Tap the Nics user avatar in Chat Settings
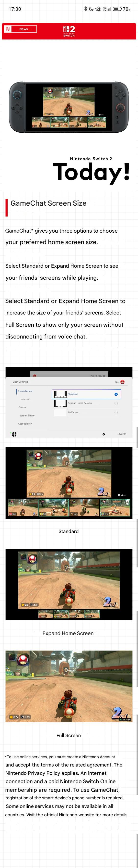Screen dimensions: 138x868 pos(123,382)
